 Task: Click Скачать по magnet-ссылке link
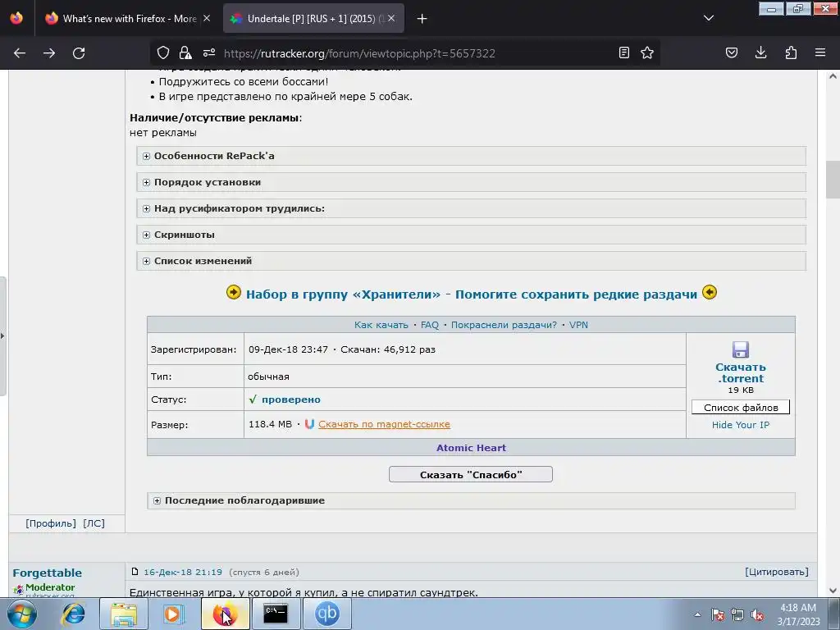point(384,424)
